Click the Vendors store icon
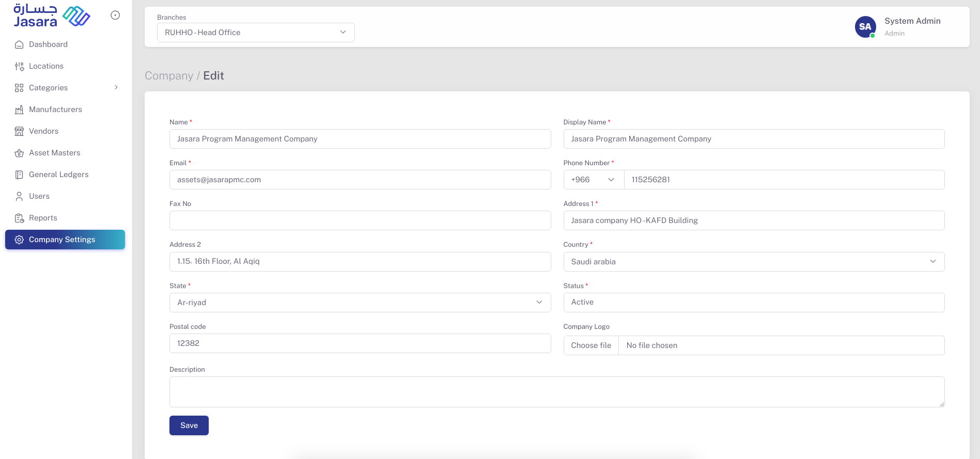The image size is (980, 459). [x=19, y=131]
